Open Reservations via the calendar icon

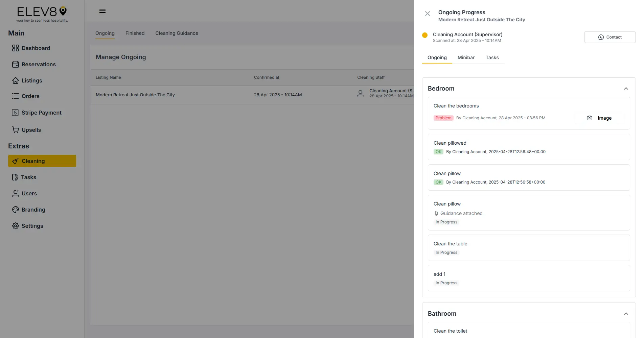pos(15,64)
